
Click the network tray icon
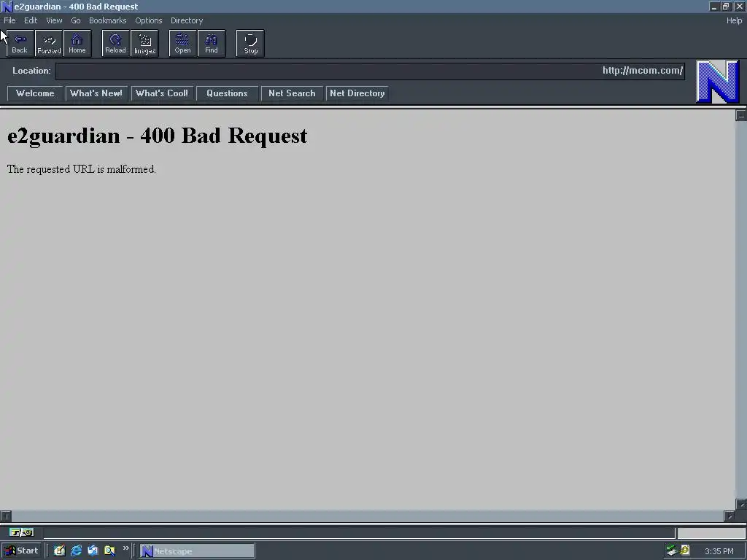pyautogui.click(x=672, y=551)
